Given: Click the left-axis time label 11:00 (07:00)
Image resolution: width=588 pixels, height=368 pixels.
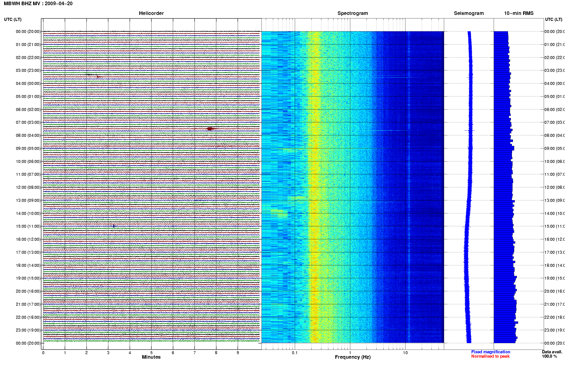Looking at the screenshot, I should 28,174.
